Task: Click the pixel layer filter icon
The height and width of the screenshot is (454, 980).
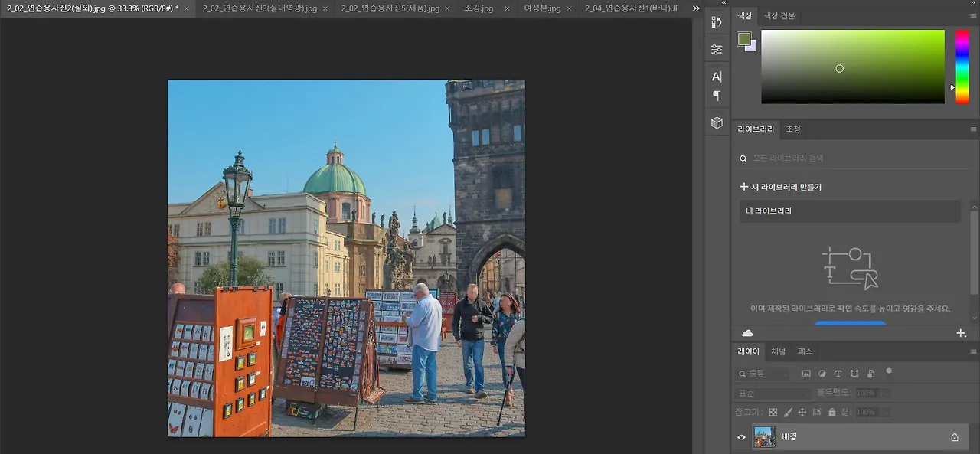Action: coord(806,374)
